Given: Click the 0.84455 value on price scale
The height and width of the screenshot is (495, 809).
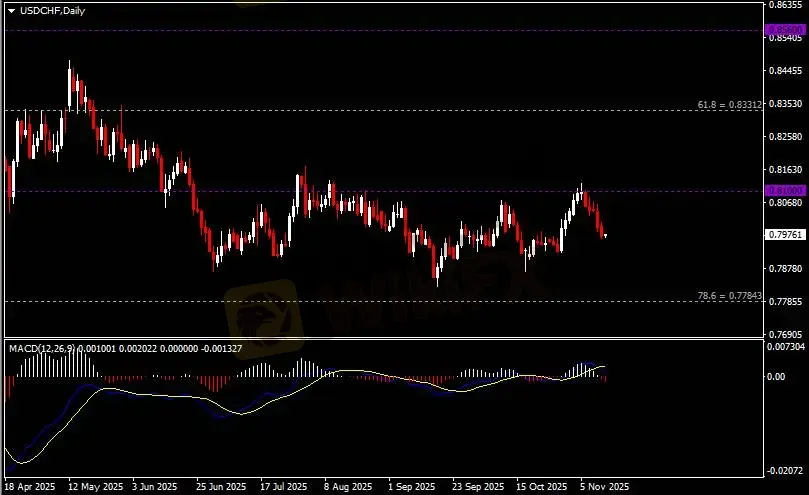Looking at the screenshot, I should (x=784, y=71).
